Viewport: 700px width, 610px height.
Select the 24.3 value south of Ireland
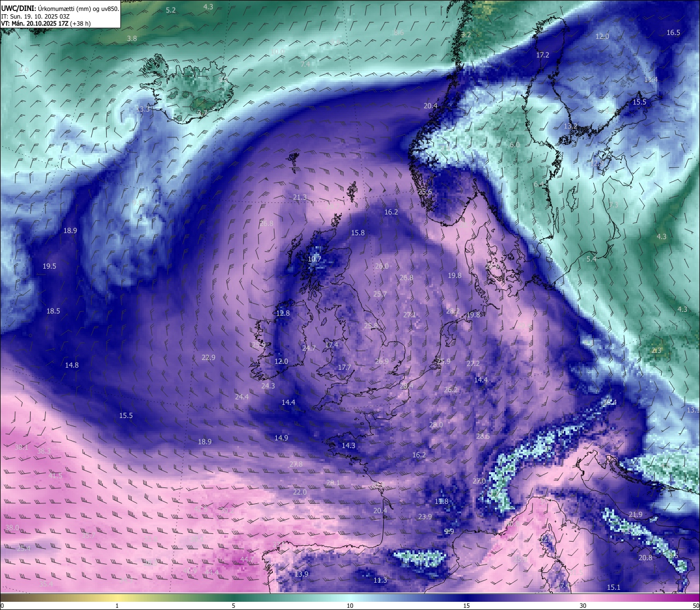[x=268, y=386]
